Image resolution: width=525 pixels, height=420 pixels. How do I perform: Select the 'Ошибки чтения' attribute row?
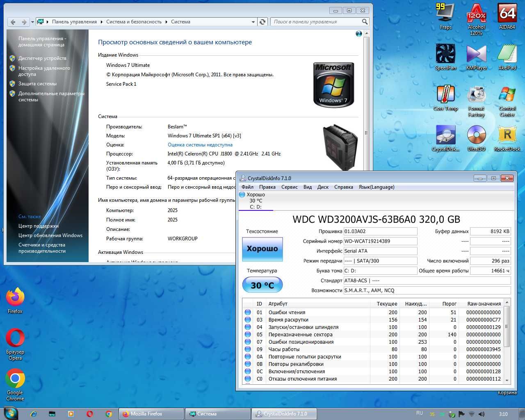[x=373, y=313]
